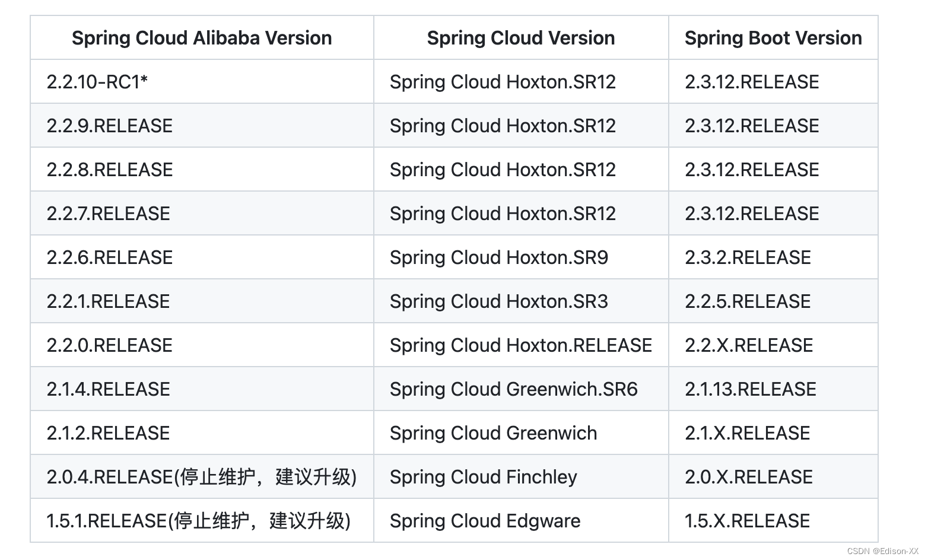
Task: Select Hoxton.SR12 in the 2.2.7.RELEASE row
Action: coord(521,214)
